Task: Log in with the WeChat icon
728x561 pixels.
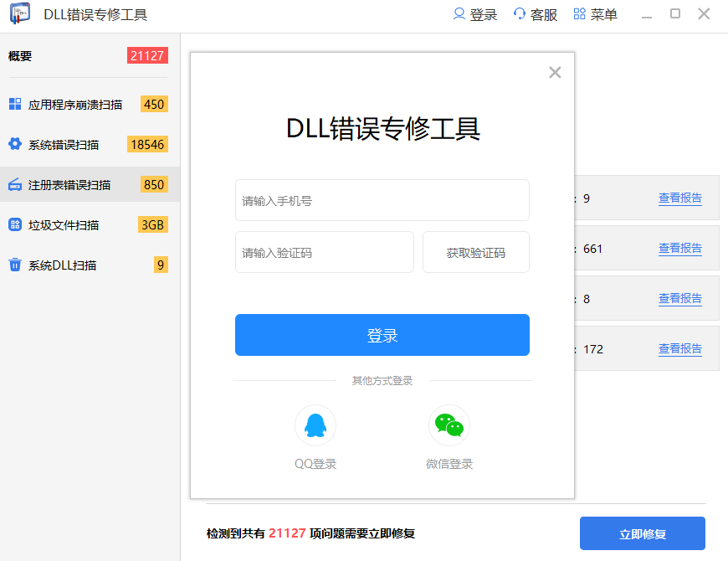Action: (x=449, y=425)
